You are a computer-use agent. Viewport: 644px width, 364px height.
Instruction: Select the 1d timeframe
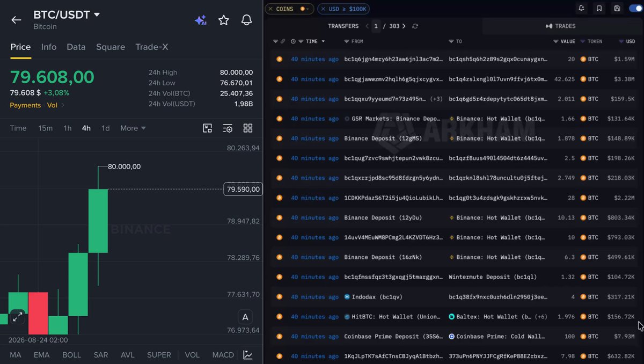click(x=106, y=128)
